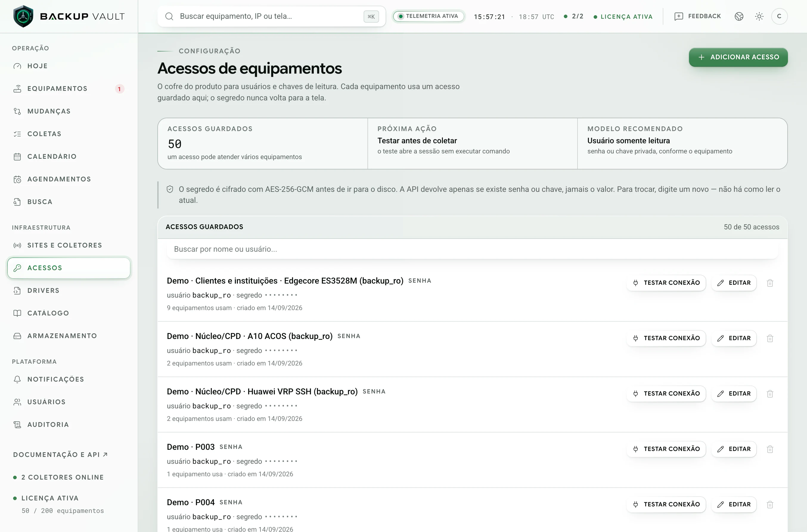Image resolution: width=807 pixels, height=532 pixels.
Task: Click the 2/2 collectors indicator
Action: click(x=574, y=16)
